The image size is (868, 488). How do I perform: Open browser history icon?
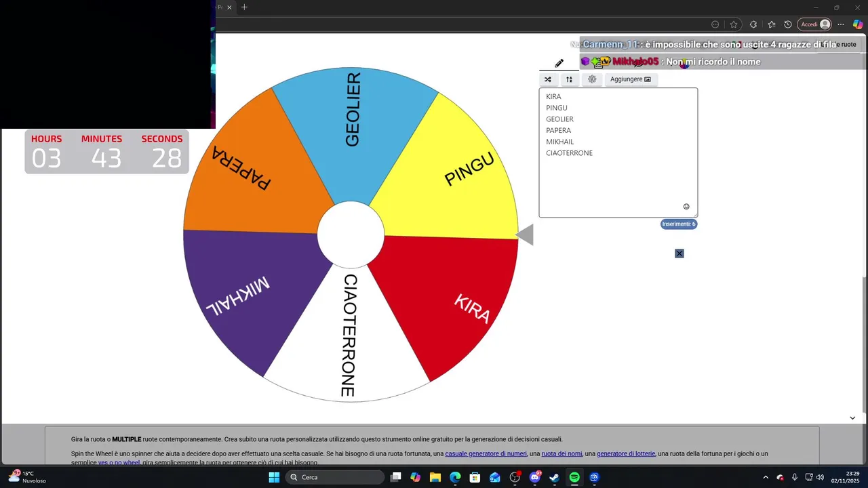[x=787, y=24]
